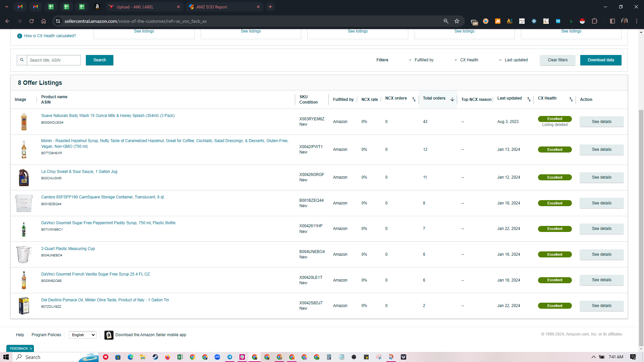The width and height of the screenshot is (644, 362).
Task: Open a new browser tab
Action: pos(270,7)
